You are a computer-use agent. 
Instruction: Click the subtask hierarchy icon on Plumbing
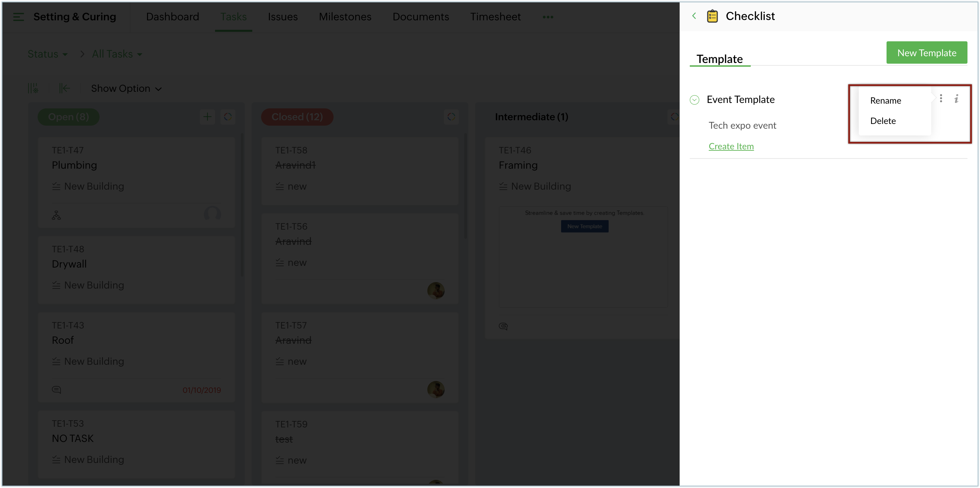point(56,215)
